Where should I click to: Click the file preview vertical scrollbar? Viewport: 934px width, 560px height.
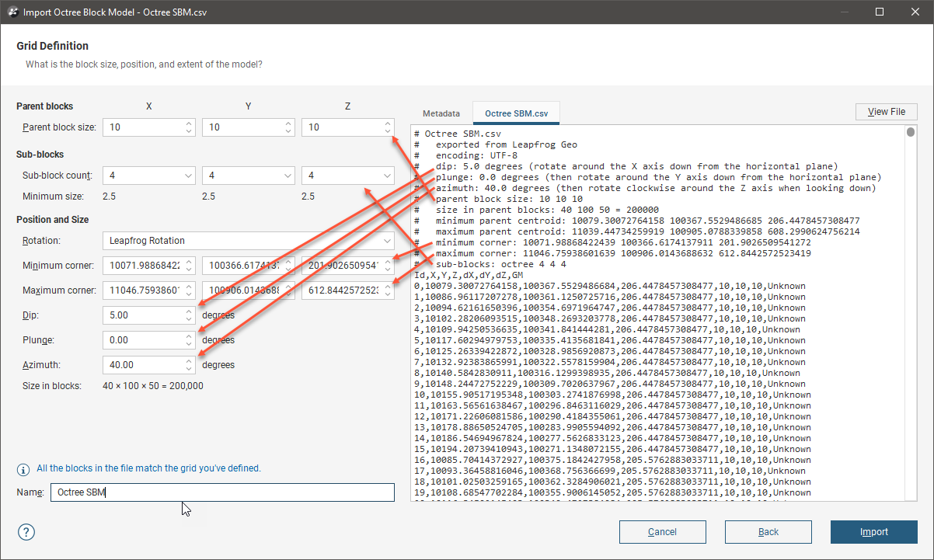pos(911,311)
